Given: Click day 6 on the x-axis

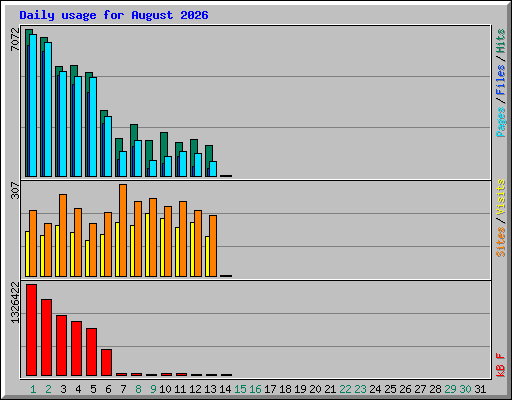Looking at the screenshot, I should click(108, 389).
